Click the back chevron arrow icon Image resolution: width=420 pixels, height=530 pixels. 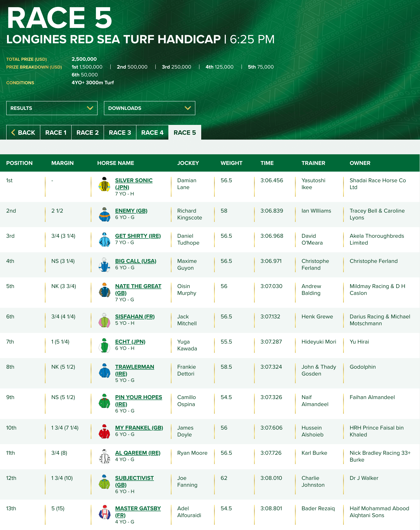13,133
